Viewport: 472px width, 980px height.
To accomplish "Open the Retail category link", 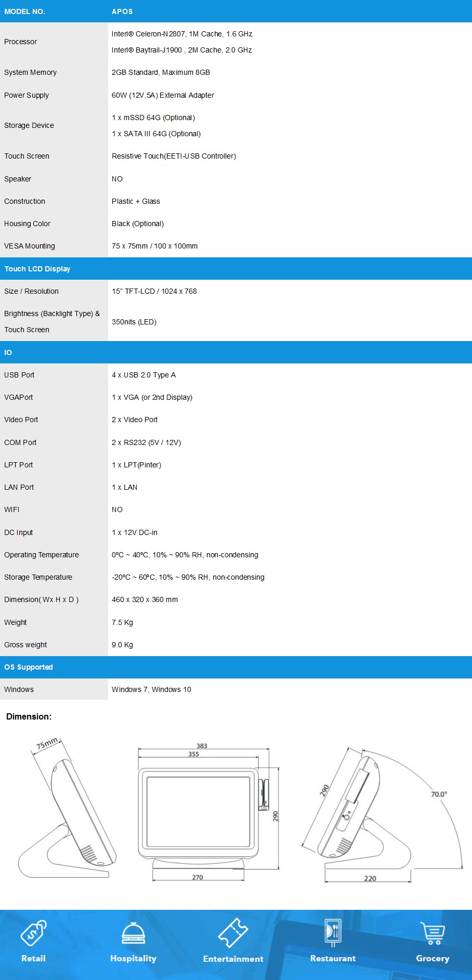I will (34, 958).
